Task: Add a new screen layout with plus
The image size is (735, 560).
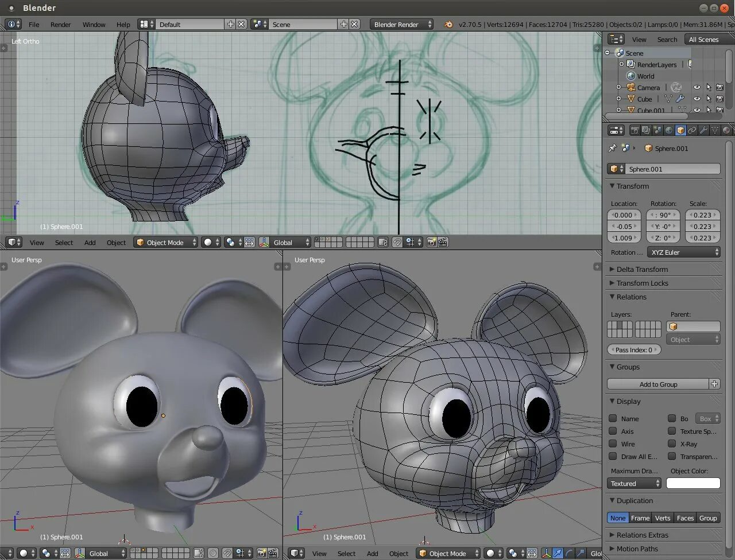Action: point(231,24)
